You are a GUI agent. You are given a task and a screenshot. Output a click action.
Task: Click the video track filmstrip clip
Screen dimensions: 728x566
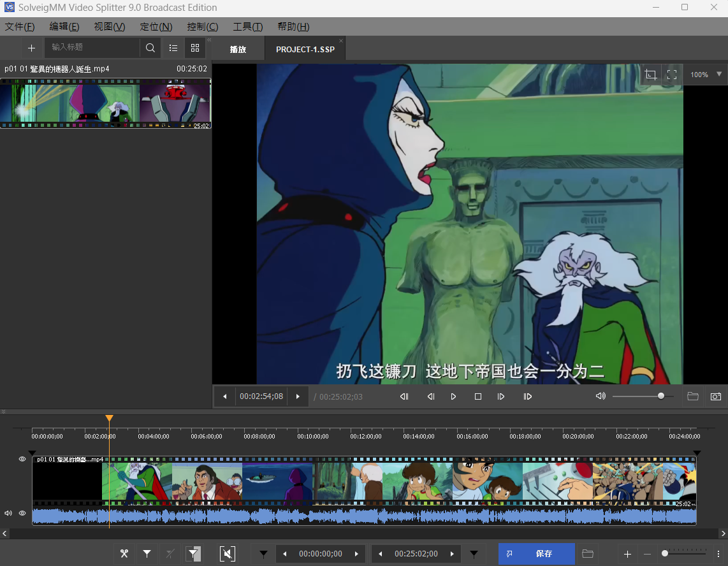click(364, 481)
